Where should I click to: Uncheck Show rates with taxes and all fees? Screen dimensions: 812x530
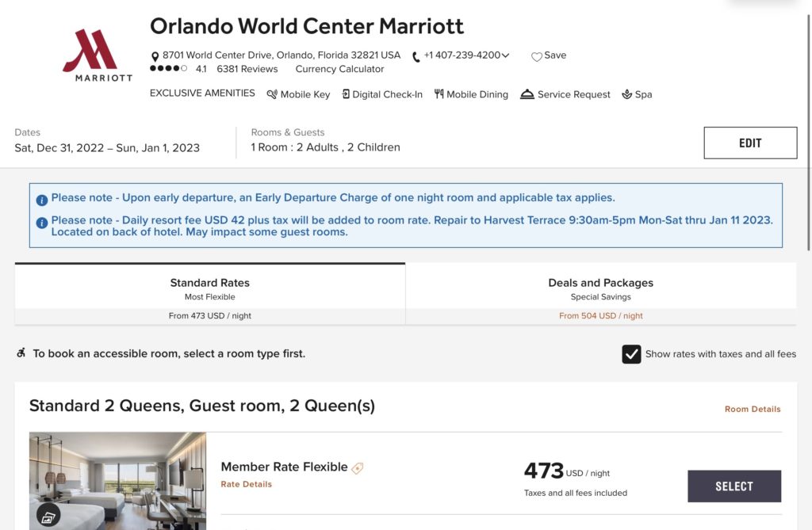pos(631,354)
